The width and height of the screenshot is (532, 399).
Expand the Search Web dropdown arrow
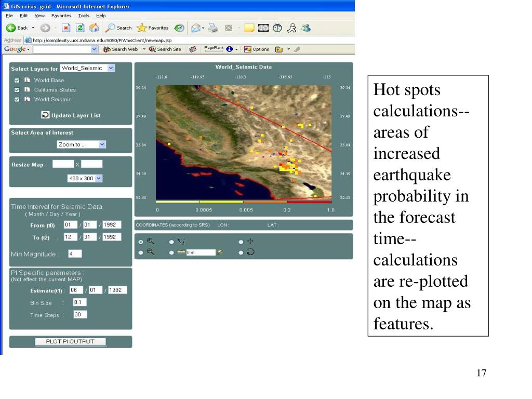[144, 49]
